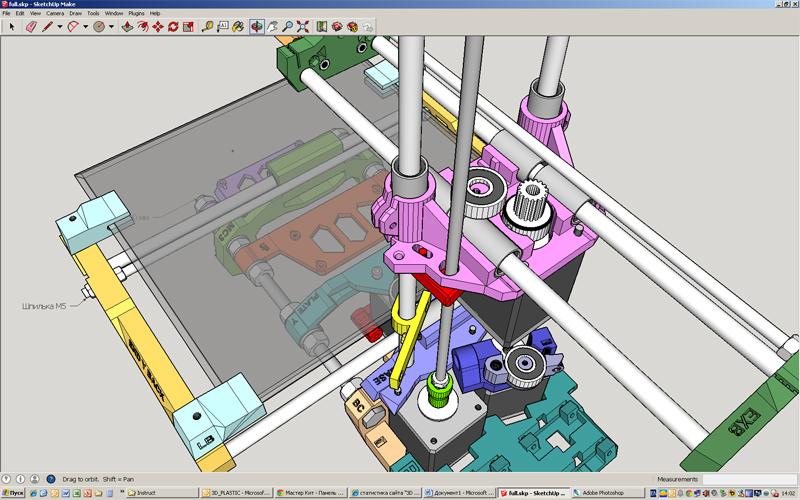Expand the Arc tool dropdown arrow
The image size is (800, 500).
85,27
